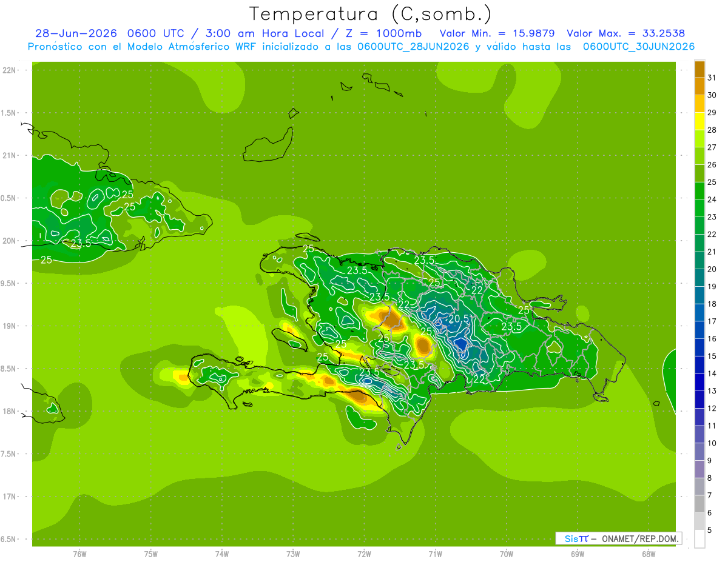The image size is (728, 562).
Task: Pick the legend swatch between 8 and 9
Action: click(x=699, y=469)
